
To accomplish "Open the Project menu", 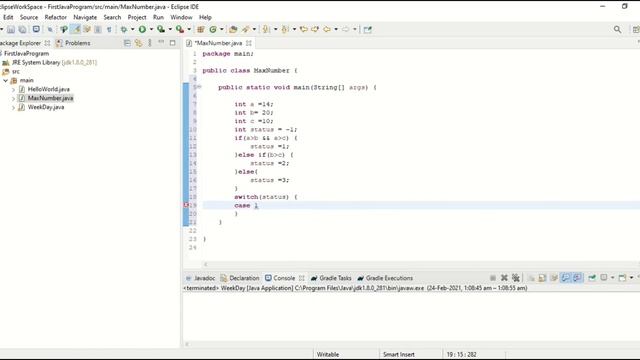I will tap(137, 17).
